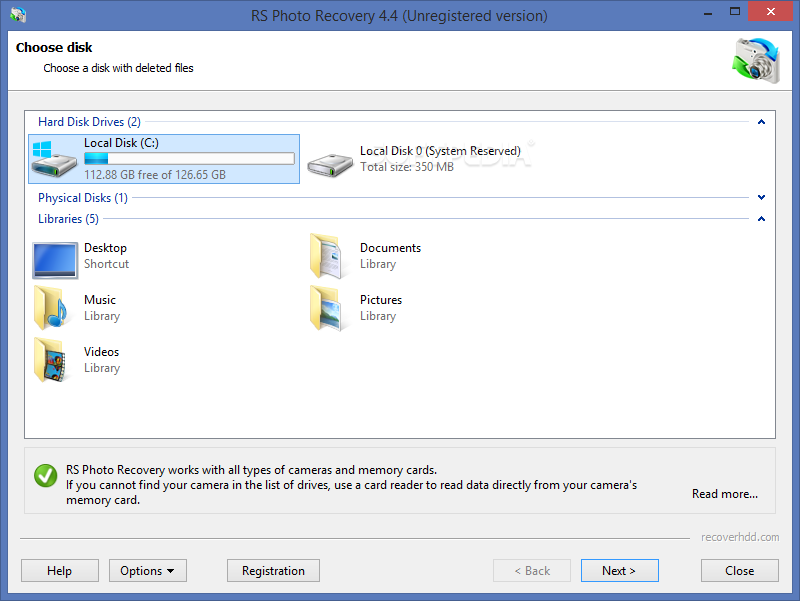
Task: Click 'Total size: 350 MB' text
Action: tap(407, 167)
